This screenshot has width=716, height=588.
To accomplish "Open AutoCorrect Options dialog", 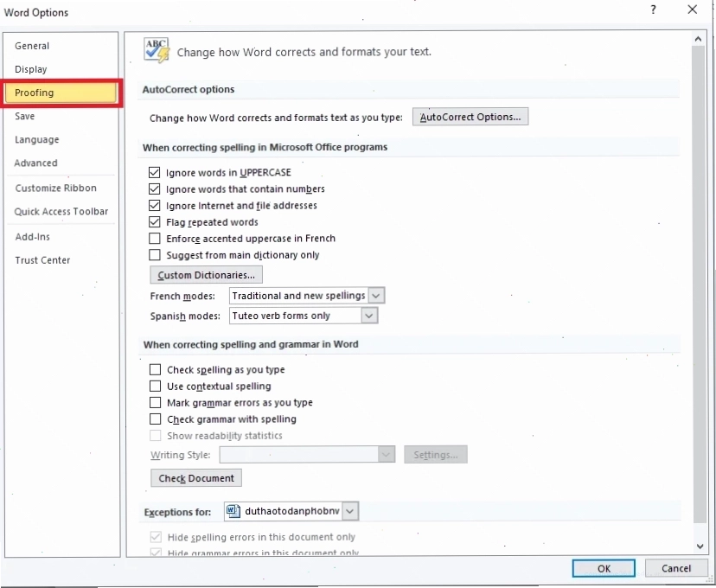I will click(x=470, y=117).
